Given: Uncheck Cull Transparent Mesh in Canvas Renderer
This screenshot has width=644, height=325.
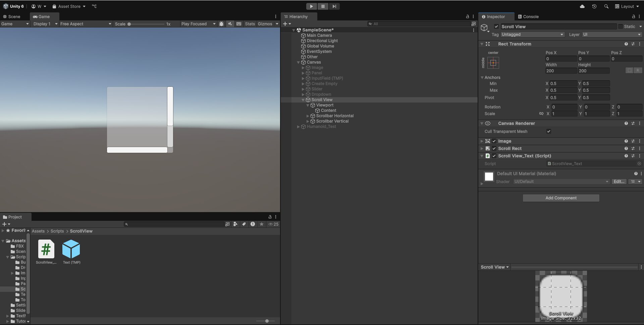Looking at the screenshot, I should (548, 131).
